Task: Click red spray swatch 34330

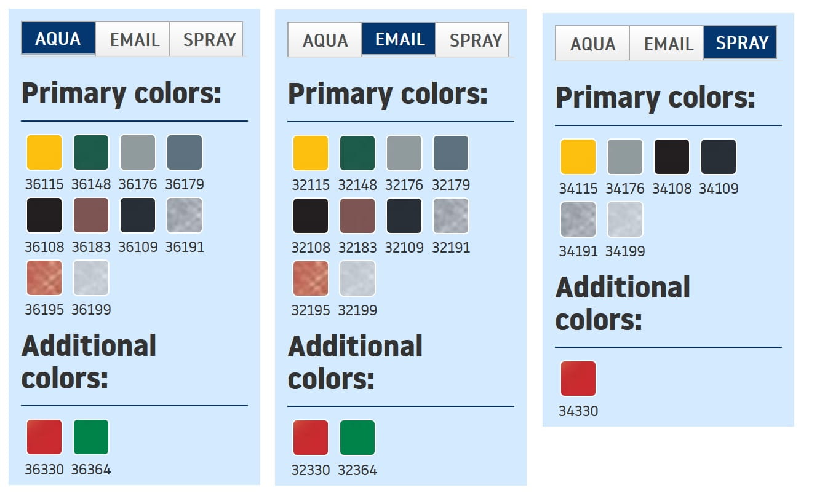Action: [578, 379]
